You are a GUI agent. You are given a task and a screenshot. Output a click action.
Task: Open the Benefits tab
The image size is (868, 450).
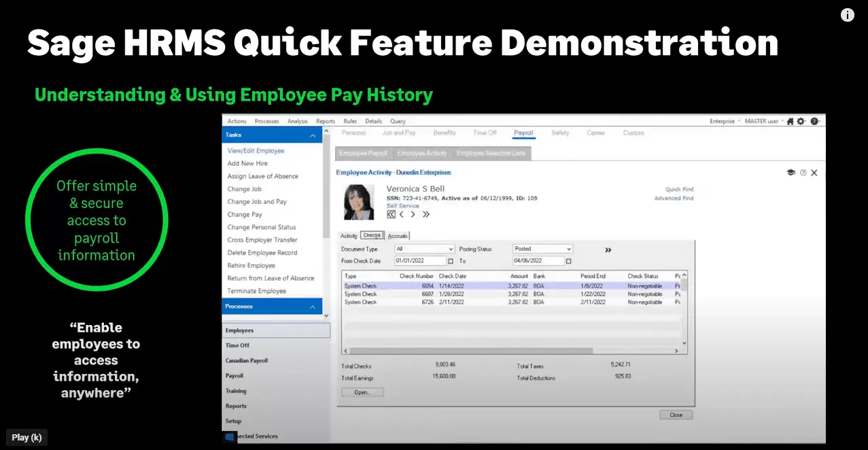click(x=444, y=133)
